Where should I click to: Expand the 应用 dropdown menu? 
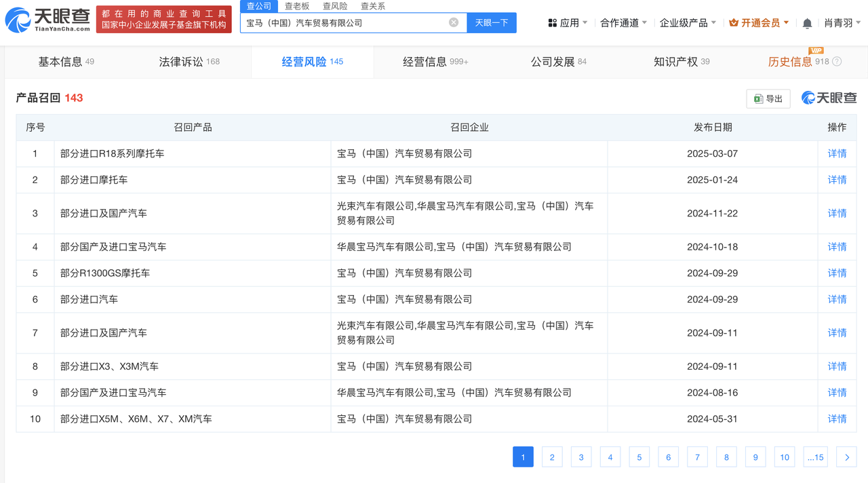pyautogui.click(x=568, y=23)
